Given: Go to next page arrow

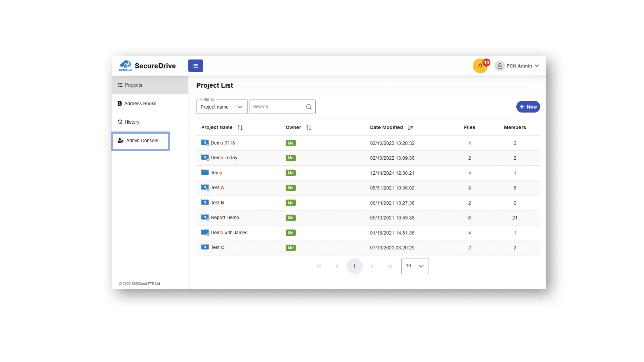Looking at the screenshot, I should (x=372, y=266).
